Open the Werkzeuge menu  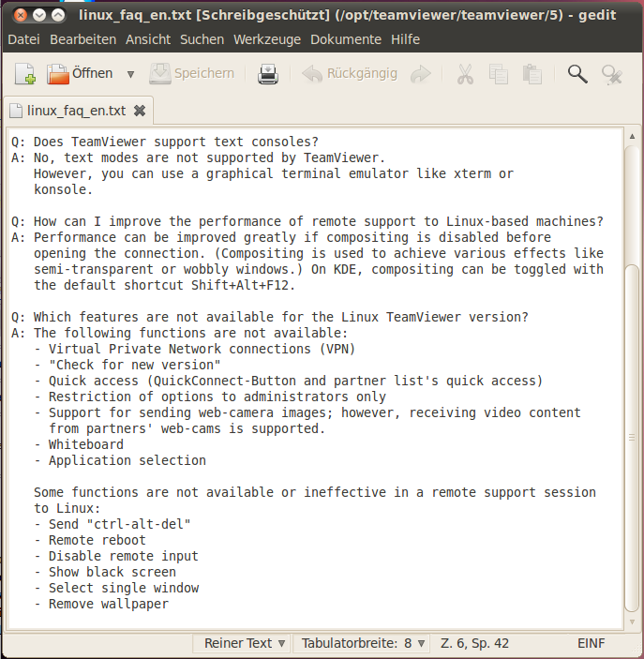[267, 39]
